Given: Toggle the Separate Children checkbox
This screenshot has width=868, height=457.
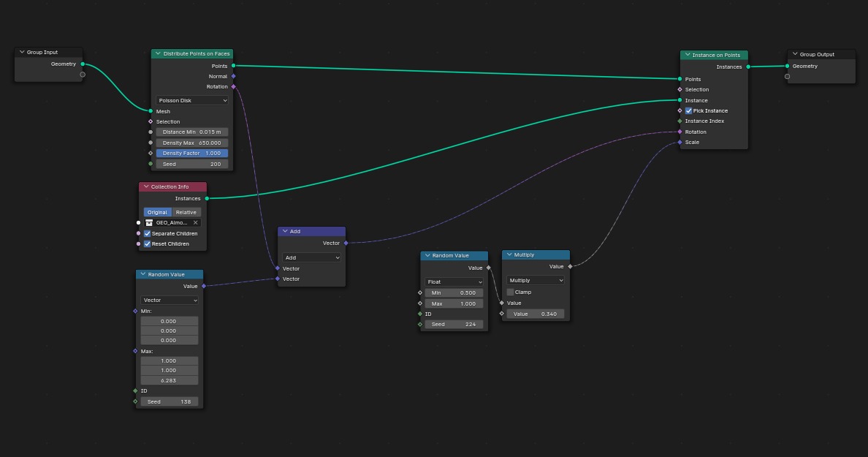Looking at the screenshot, I should point(148,234).
